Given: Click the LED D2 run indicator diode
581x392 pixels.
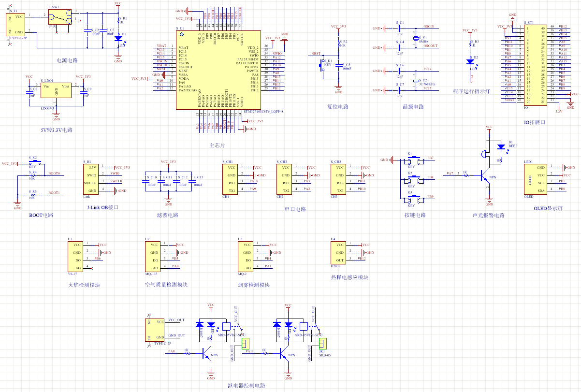Looking at the screenshot, I should point(470,61).
